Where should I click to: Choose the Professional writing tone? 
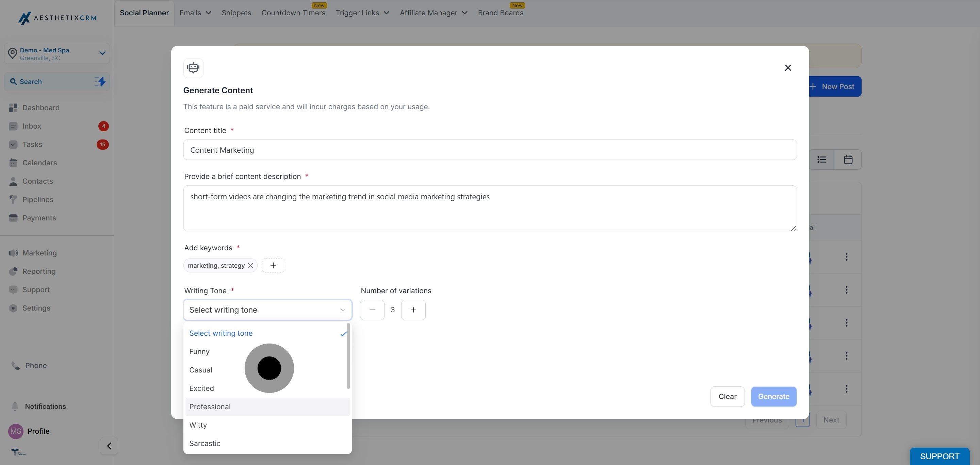210,406
